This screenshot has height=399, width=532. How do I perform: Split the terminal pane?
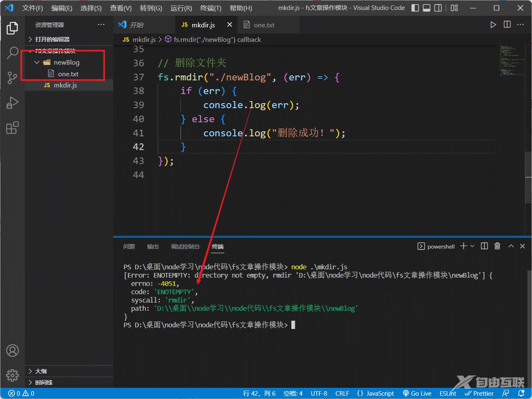(484, 246)
